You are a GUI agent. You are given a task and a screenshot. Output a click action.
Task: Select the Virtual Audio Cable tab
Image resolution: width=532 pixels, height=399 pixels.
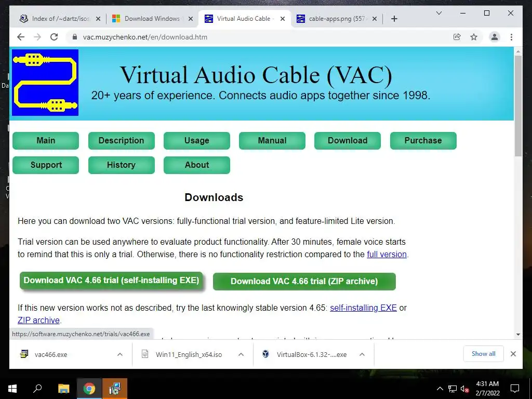[x=244, y=19]
